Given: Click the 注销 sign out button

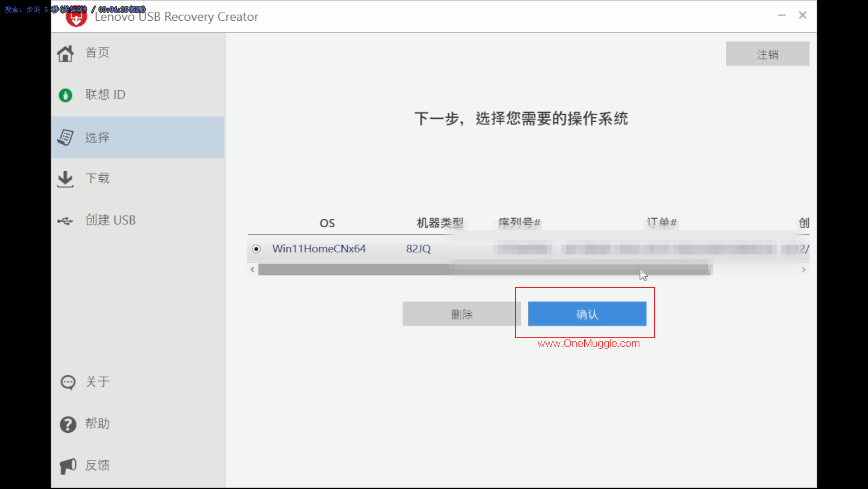Looking at the screenshot, I should click(x=768, y=54).
